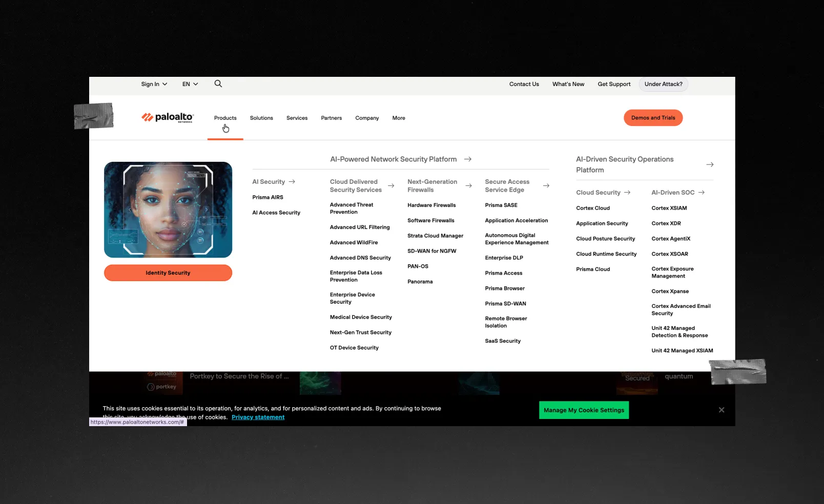
Task: Select Strata Cloud Manager
Action: tap(436, 236)
